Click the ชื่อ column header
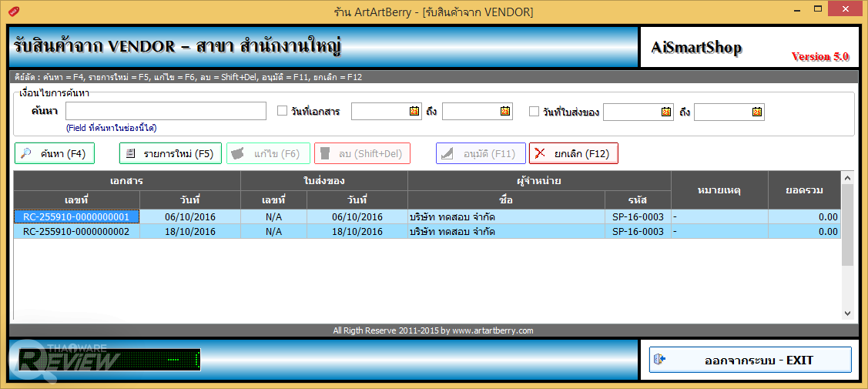The width and height of the screenshot is (868, 389). point(506,200)
